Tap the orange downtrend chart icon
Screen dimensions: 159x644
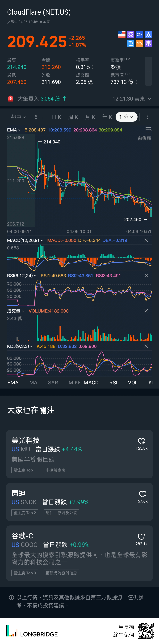(139, 43)
